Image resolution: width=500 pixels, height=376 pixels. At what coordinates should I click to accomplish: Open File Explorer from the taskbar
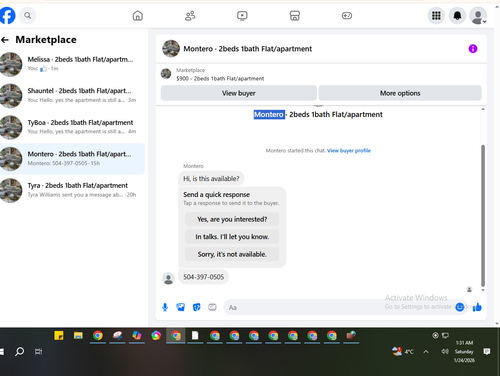[x=78, y=336]
